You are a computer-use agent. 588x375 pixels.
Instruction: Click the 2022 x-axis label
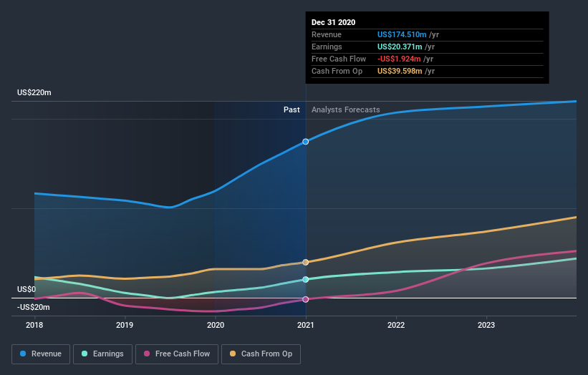click(396, 325)
